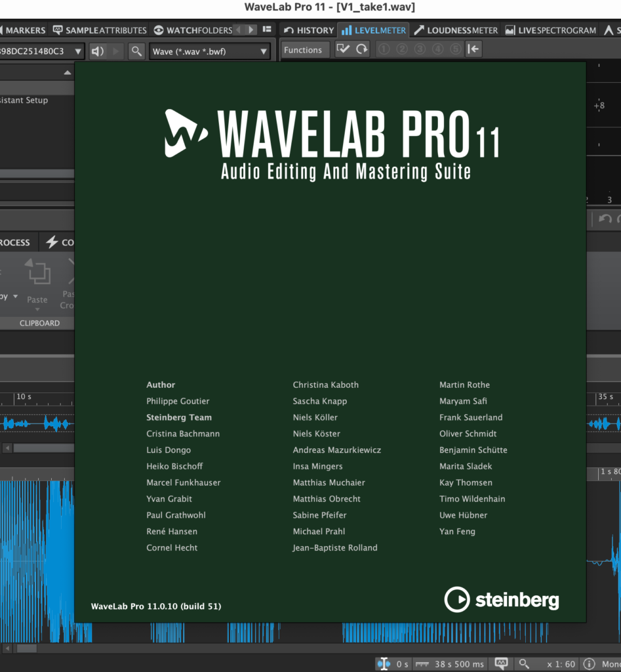Viewport: 621px width, 672px height.
Task: Click the name Christina Kaboth
Action: 325,385
